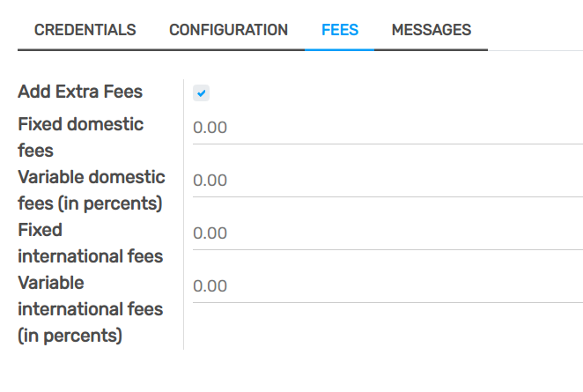583x392 pixels.
Task: Click the highlighted blue FEES tab heading
Action: pos(340,30)
